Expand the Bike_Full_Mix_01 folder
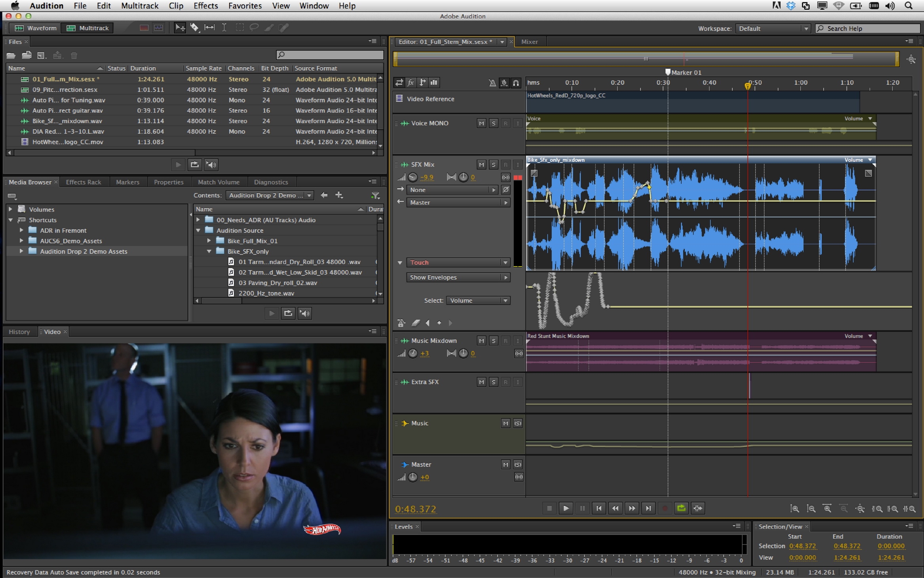 click(209, 241)
